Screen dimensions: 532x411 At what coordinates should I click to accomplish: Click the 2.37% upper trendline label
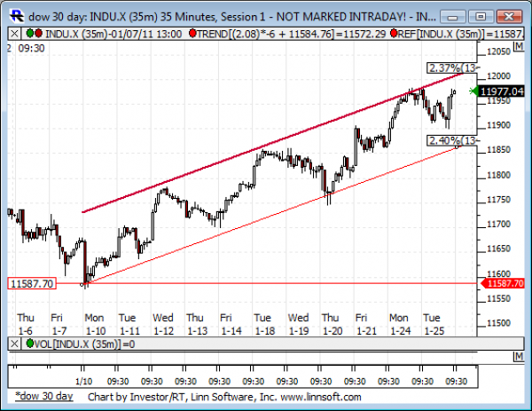point(452,68)
